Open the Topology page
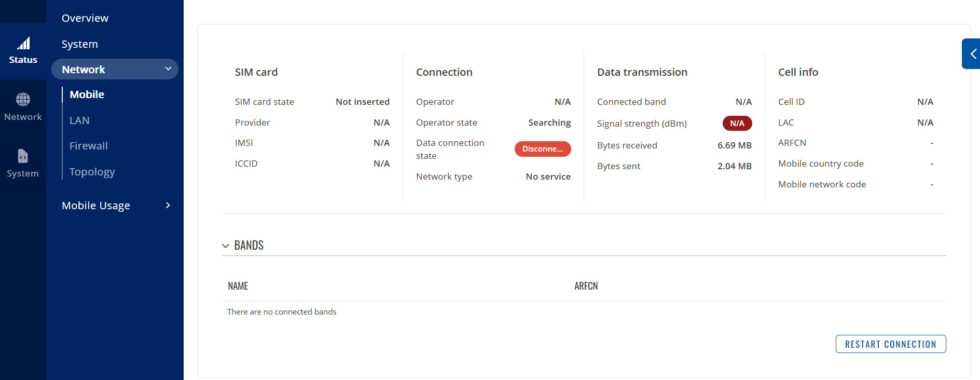Screen dimensions: 980x380 92,172
